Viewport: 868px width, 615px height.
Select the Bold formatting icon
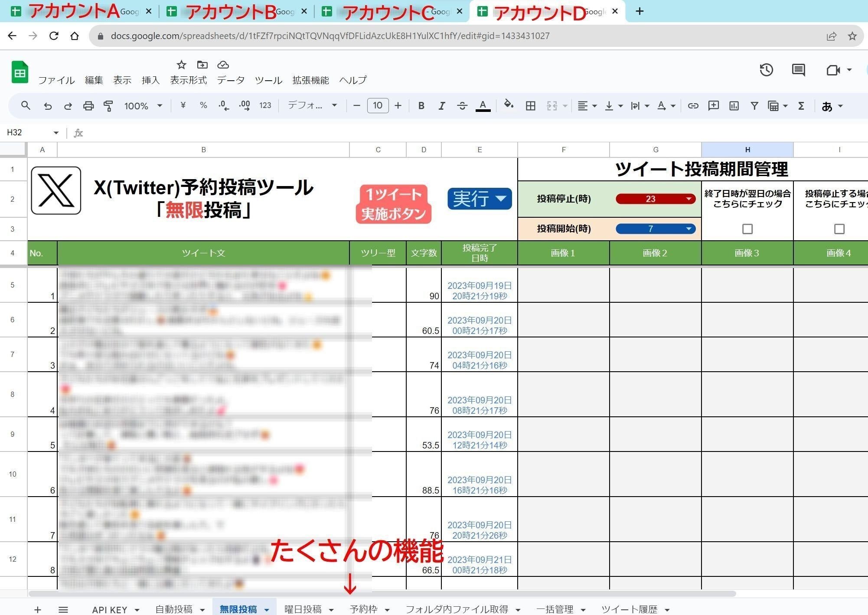coord(421,105)
